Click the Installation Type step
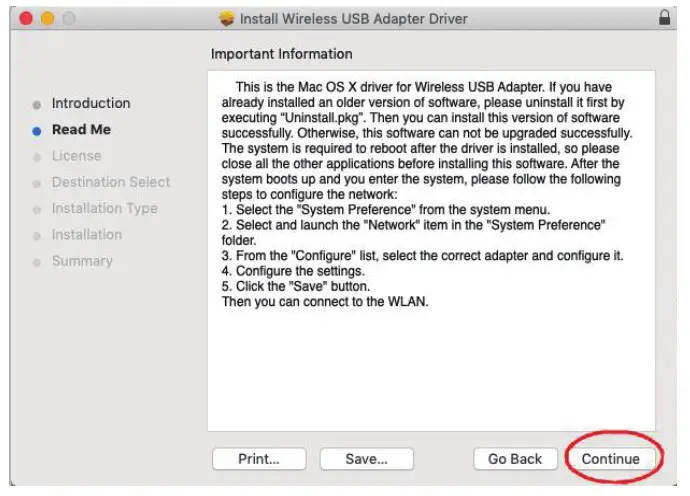690x496 pixels. point(104,208)
